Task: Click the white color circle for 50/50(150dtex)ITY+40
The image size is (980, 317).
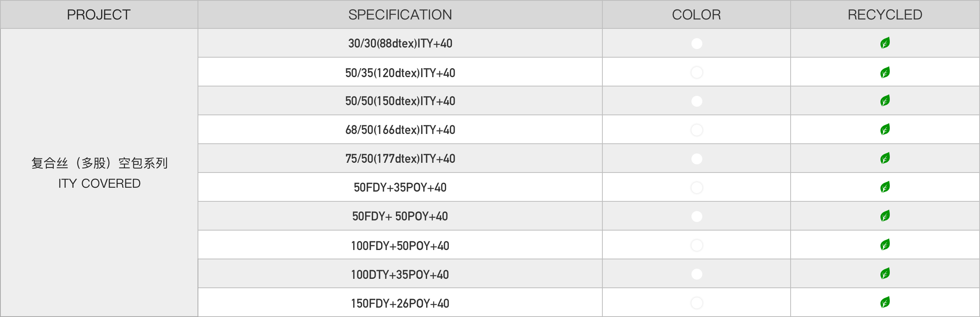Action: click(x=696, y=101)
